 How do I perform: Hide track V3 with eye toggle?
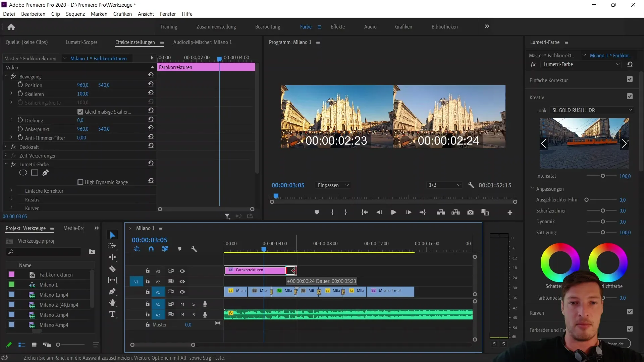point(182,271)
